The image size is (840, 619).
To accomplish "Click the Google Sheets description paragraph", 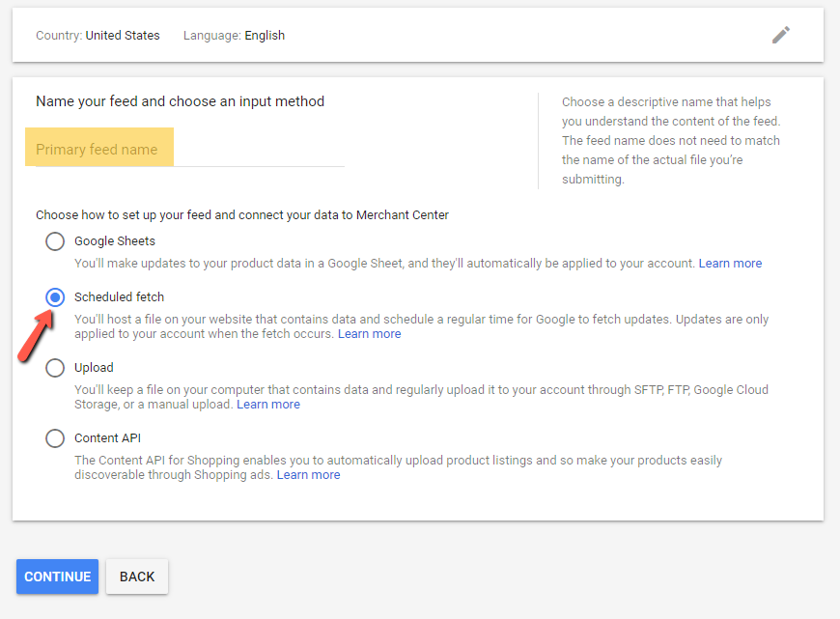I will pyautogui.click(x=384, y=264).
